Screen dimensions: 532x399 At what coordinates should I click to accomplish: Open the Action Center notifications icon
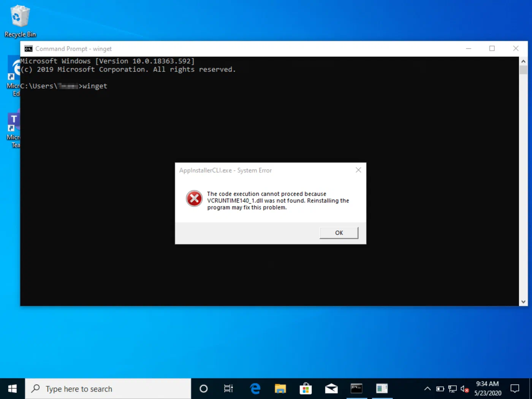pos(515,389)
